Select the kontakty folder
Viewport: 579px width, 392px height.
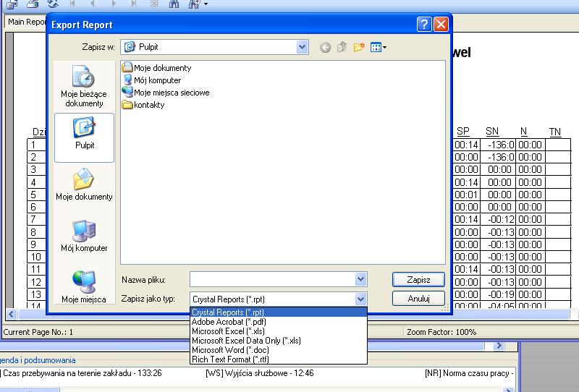coord(143,105)
